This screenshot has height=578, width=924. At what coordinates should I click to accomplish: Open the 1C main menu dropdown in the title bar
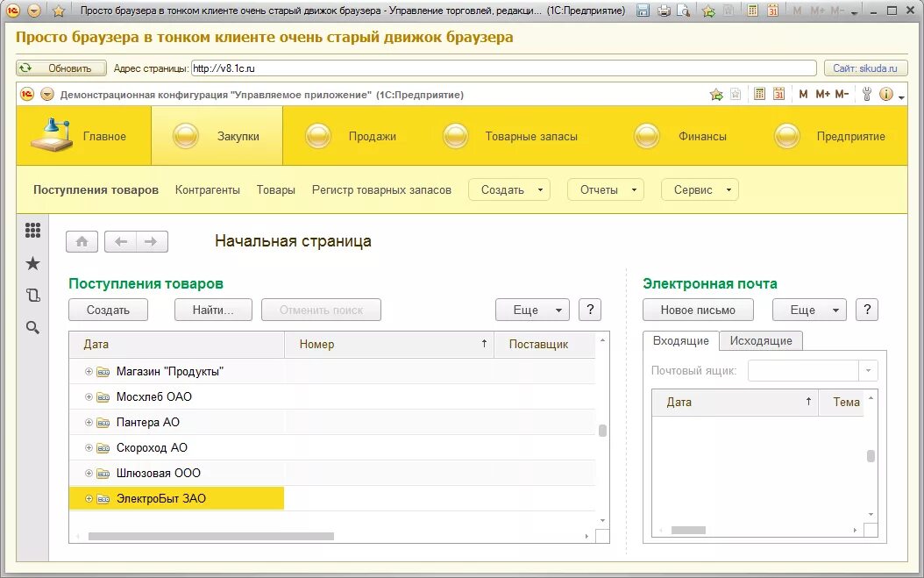tap(34, 11)
